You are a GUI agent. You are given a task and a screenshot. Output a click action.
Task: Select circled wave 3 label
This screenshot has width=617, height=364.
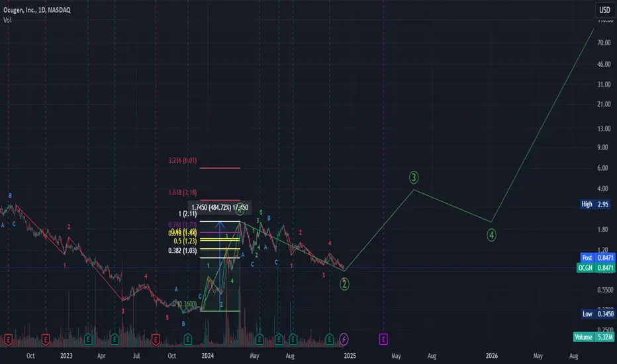[414, 177]
